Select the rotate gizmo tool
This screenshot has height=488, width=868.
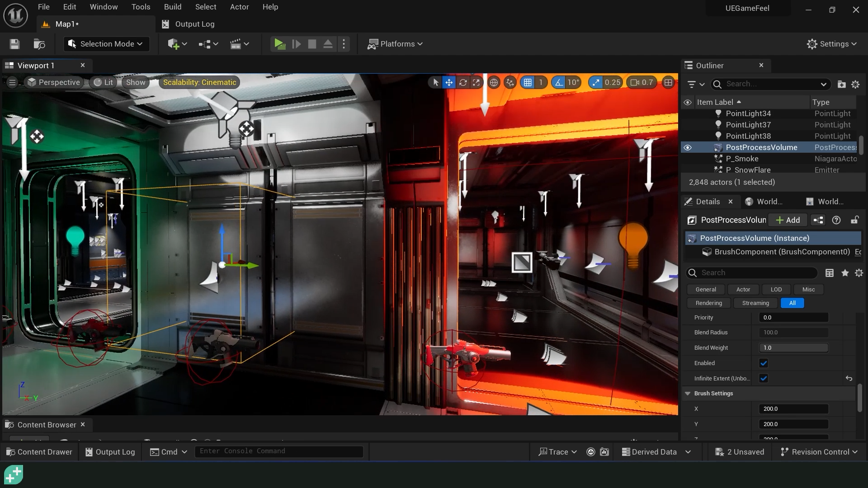pyautogui.click(x=463, y=82)
